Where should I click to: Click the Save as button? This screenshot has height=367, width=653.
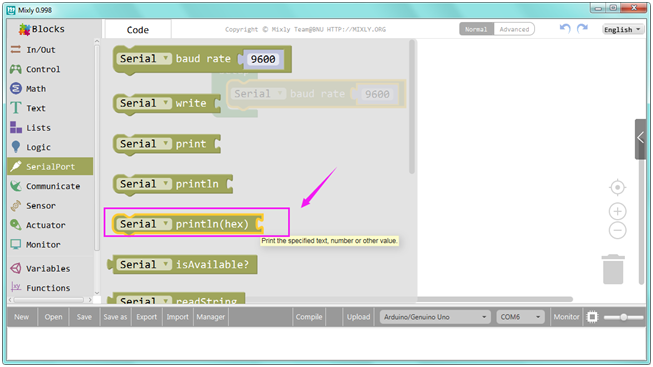pos(115,317)
